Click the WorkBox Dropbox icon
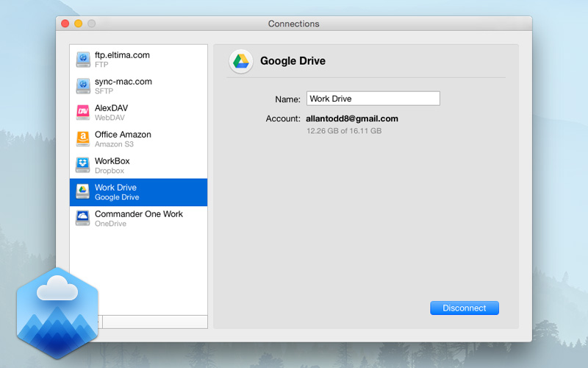The image size is (588, 368). (83, 165)
